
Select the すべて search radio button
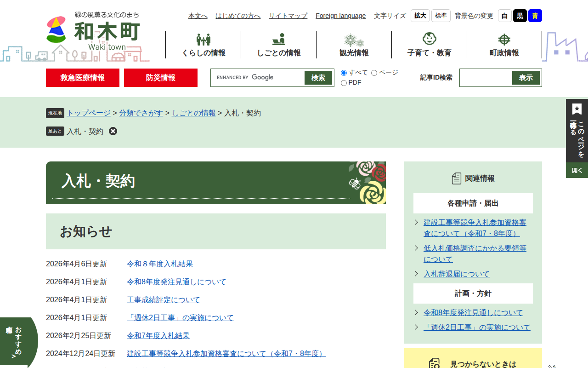(x=344, y=73)
